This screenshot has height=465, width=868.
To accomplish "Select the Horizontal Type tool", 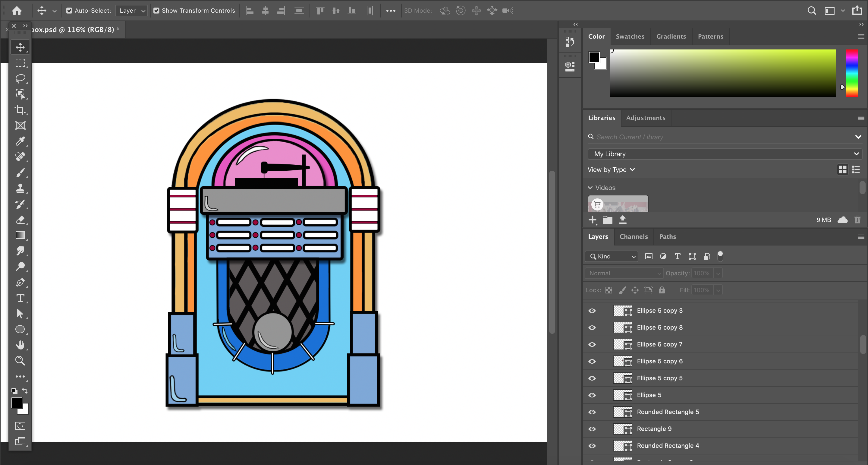I will [20, 298].
